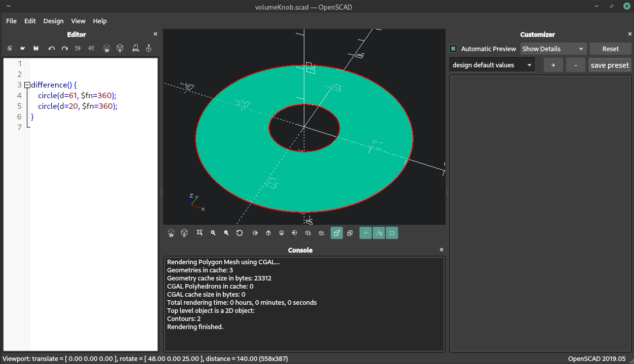The image size is (634, 364).
Task: Click the Undo arrow in the editor toolbar
Action: pyautogui.click(x=52, y=48)
